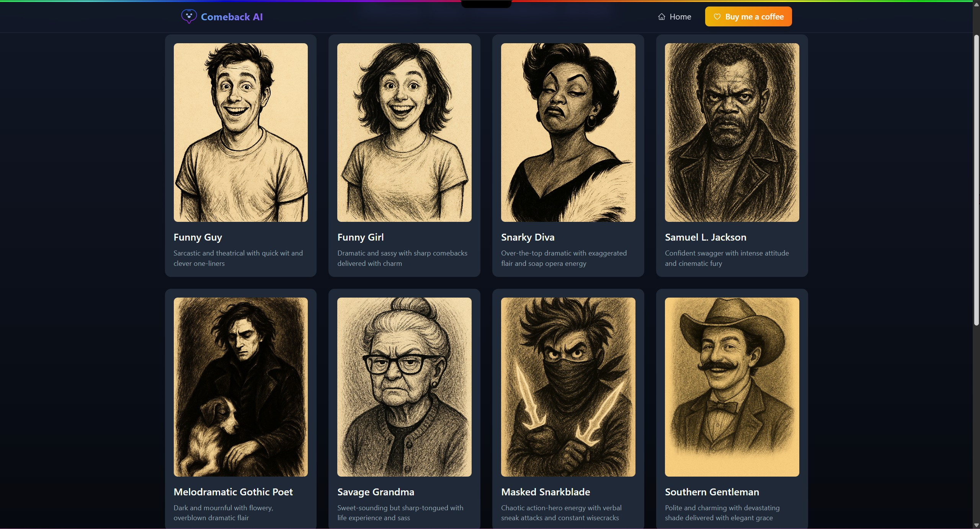
Task: Select the Funny Guy portrait
Action: (x=240, y=132)
